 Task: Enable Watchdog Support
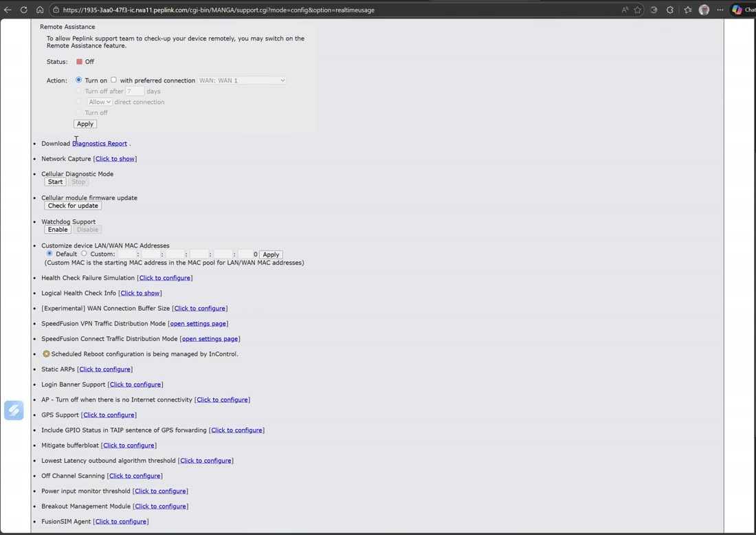click(x=57, y=230)
